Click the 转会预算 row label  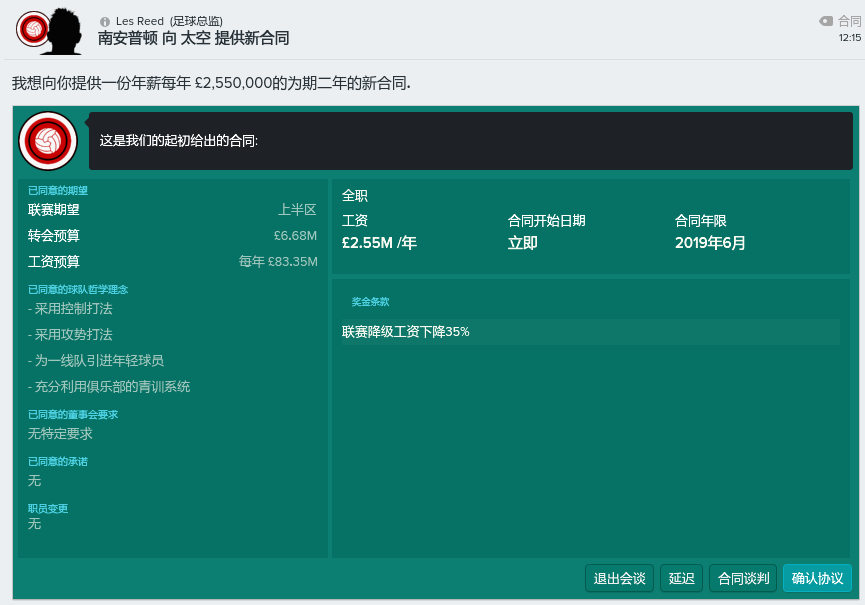coord(54,235)
